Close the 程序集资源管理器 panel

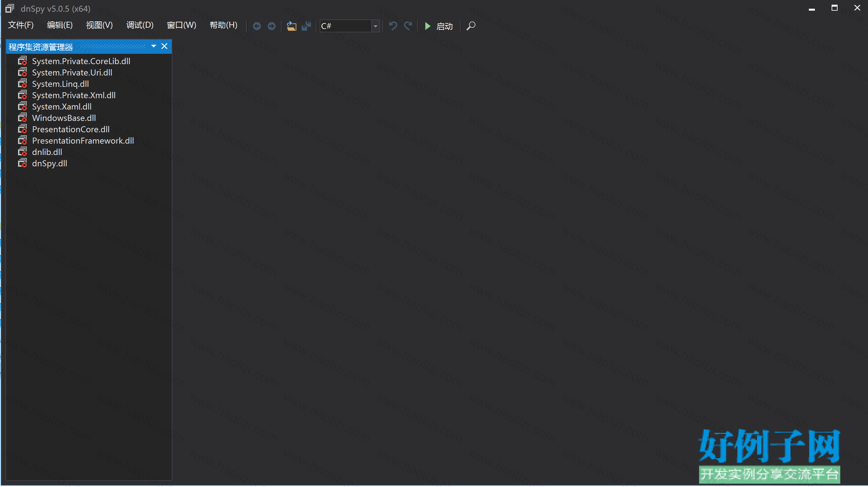[x=164, y=46]
